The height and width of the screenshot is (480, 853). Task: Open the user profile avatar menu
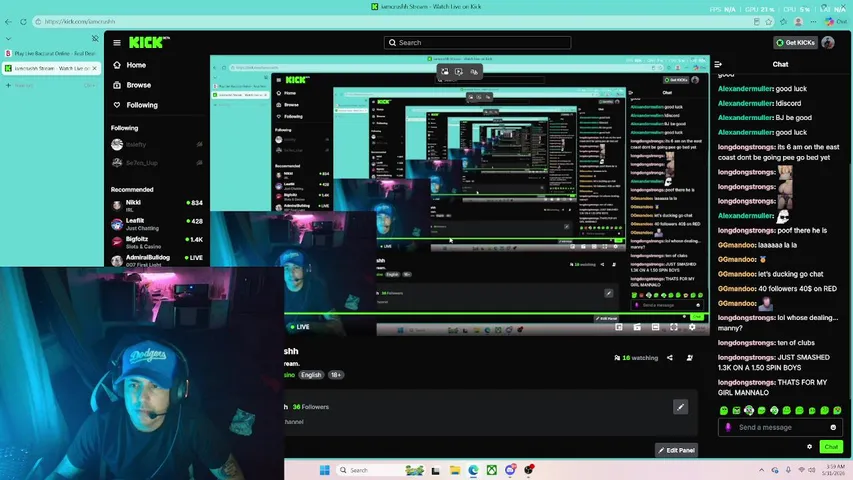828,42
